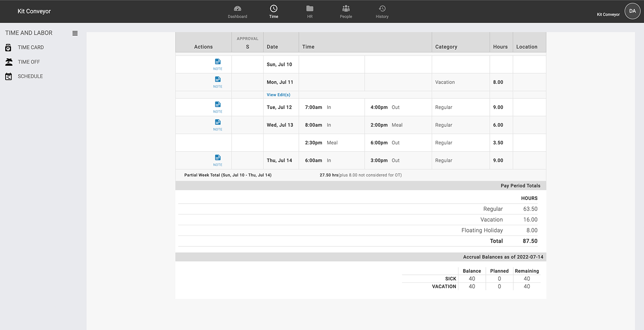Click the note icon for Sun, Jul 10
This screenshot has height=330, width=644.
(x=218, y=62)
